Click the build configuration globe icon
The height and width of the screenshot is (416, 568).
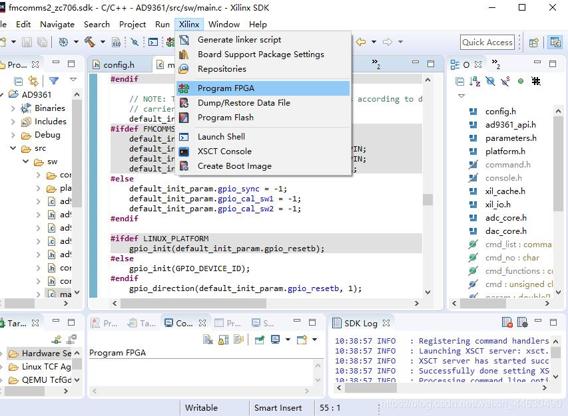click(x=63, y=42)
